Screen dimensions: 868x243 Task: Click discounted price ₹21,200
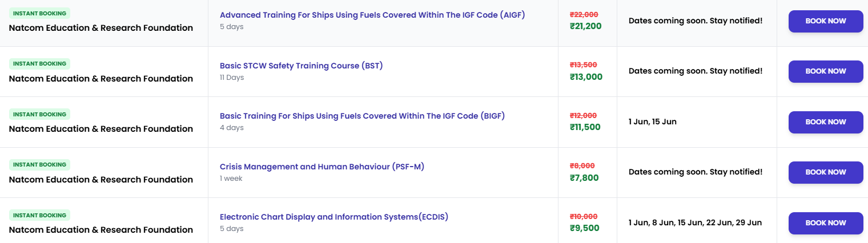pos(585,26)
